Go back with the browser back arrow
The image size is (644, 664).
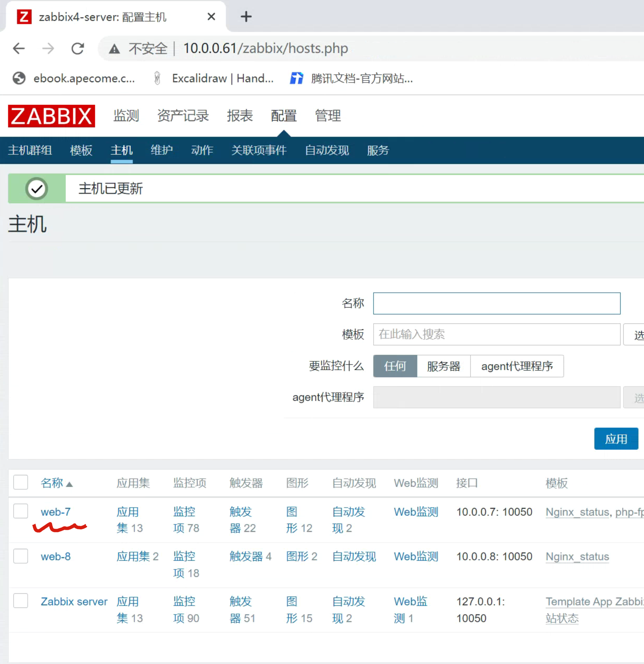click(x=19, y=49)
